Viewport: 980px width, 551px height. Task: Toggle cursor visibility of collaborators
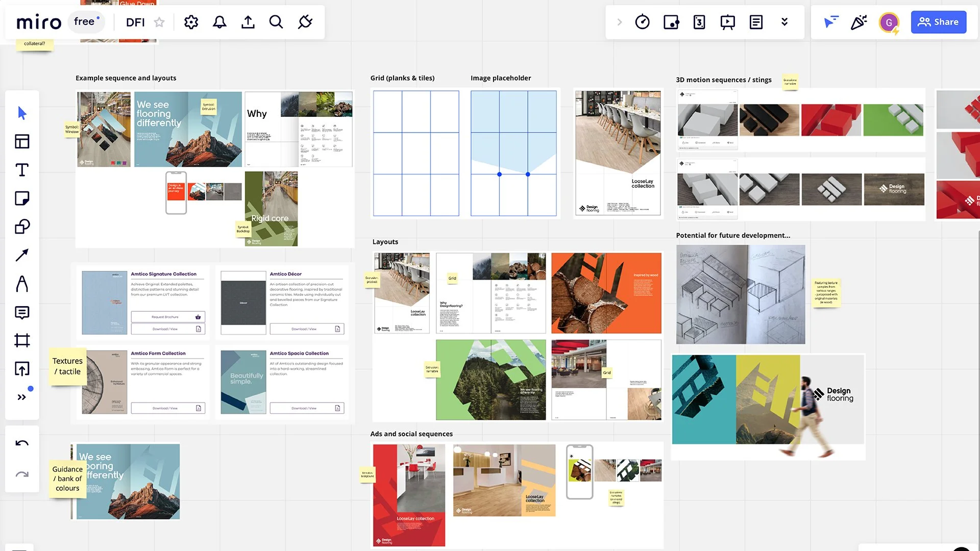tap(831, 22)
